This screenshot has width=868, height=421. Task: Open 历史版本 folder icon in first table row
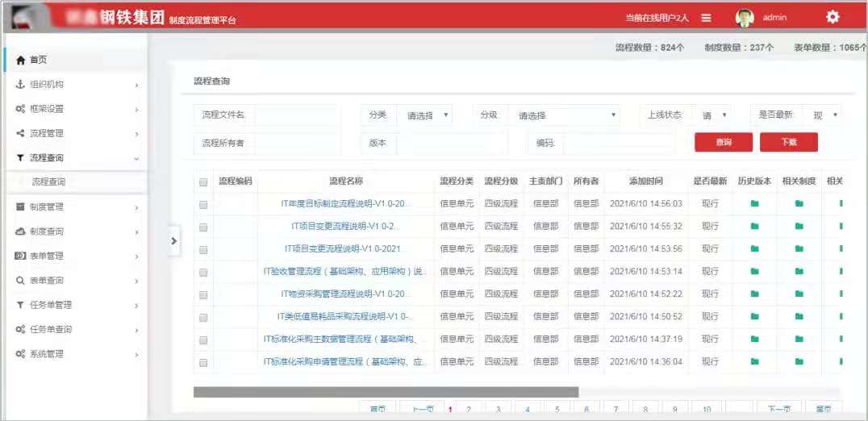pyautogui.click(x=754, y=204)
